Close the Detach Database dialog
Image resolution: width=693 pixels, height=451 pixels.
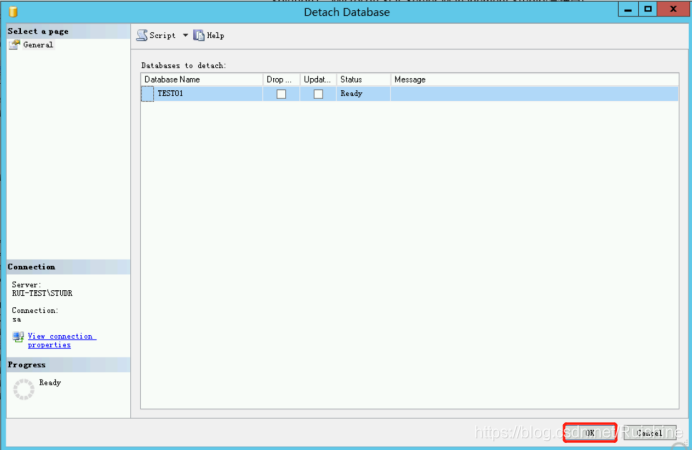click(671, 10)
